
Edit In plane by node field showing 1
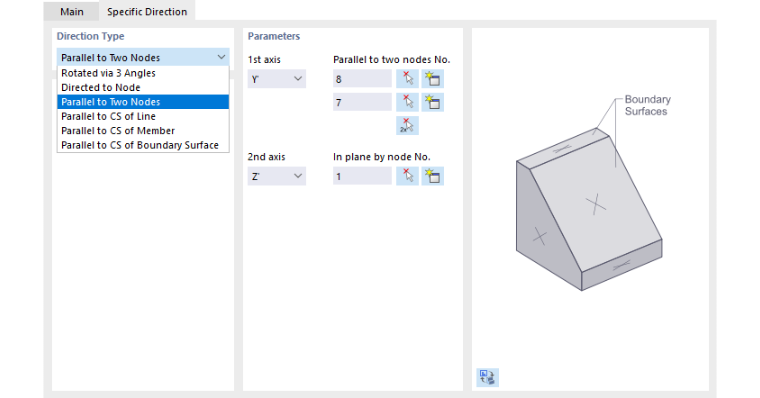[362, 176]
